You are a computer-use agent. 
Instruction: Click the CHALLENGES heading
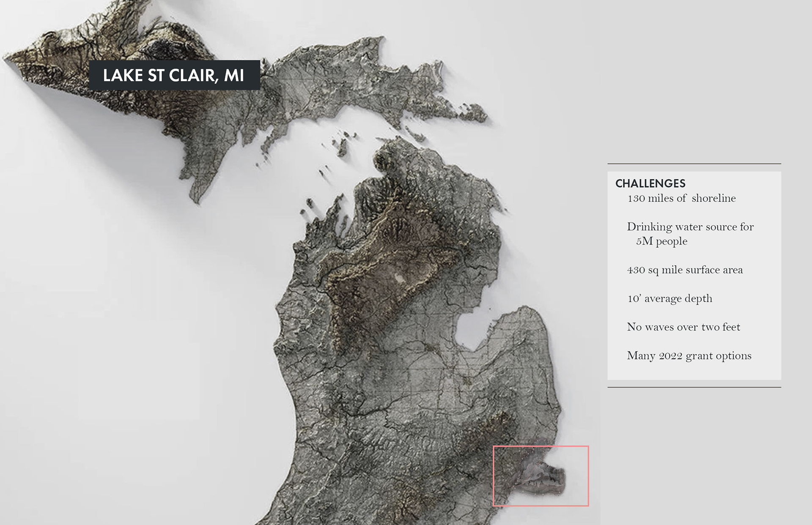tap(650, 183)
